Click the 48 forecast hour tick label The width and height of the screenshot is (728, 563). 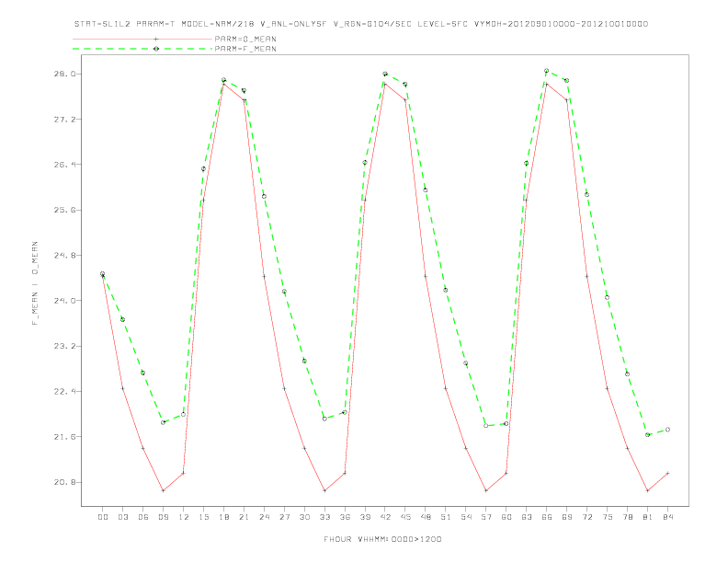coord(426,517)
